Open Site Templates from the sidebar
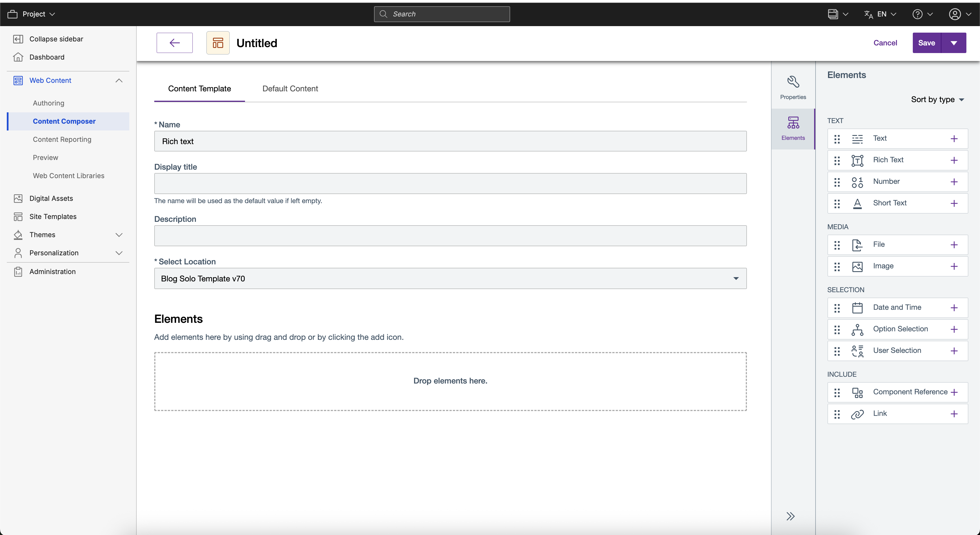This screenshot has width=980, height=535. pos(53,216)
